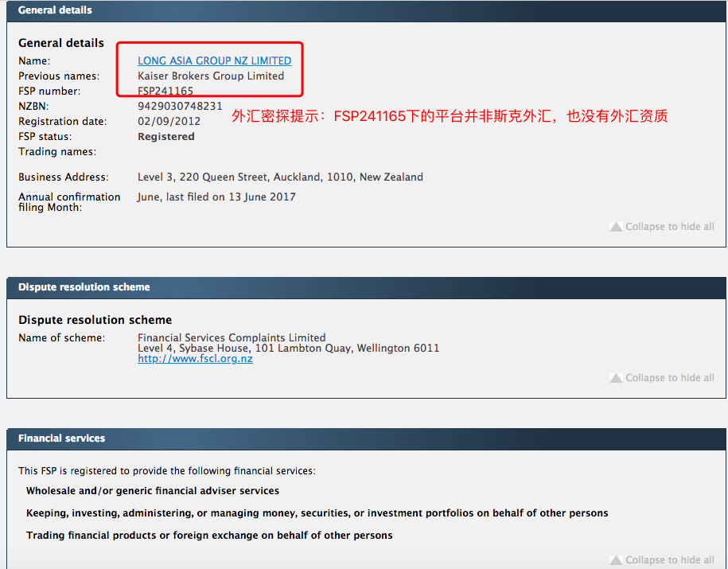Select the 'Keeping, investing, administering' service line
Viewport: 728px width, 569px height.
coord(317,513)
